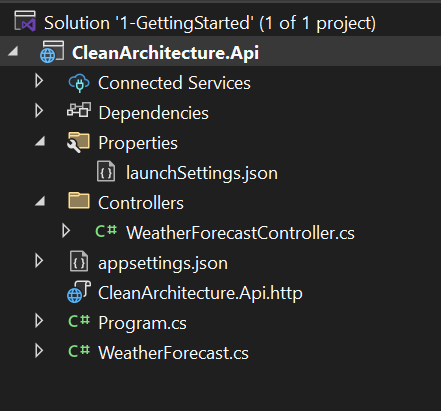Viewport: 441px width, 411px height.
Task: Click the CleanArchitecture.Api web project icon
Action: [x=52, y=52]
